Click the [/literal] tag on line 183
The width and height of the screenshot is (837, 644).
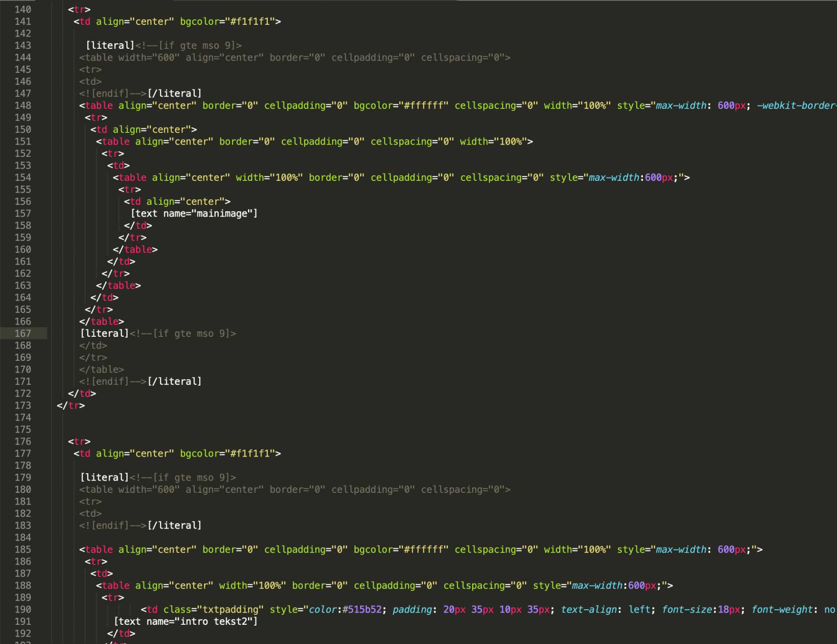(174, 525)
